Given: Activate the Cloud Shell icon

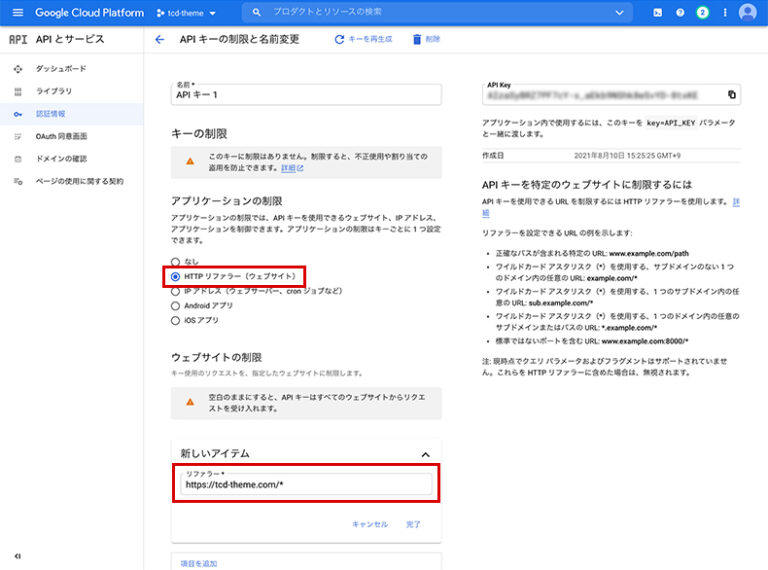Looking at the screenshot, I should [657, 13].
